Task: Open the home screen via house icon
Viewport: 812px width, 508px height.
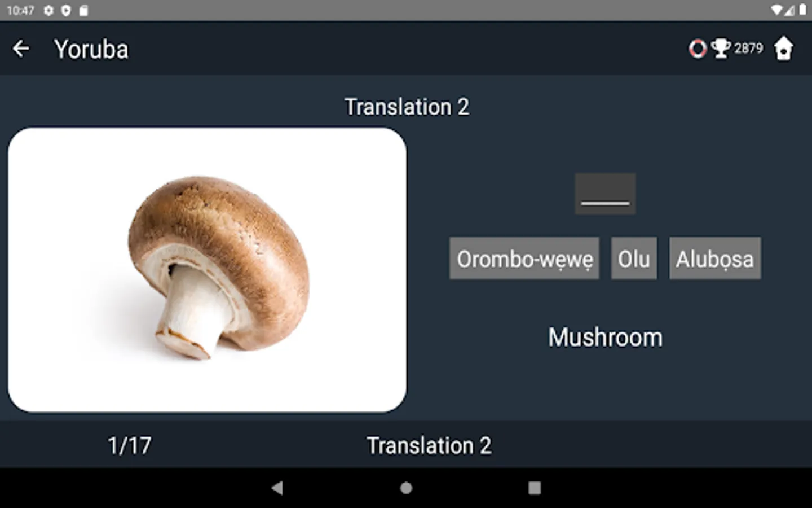Action: tap(783, 49)
